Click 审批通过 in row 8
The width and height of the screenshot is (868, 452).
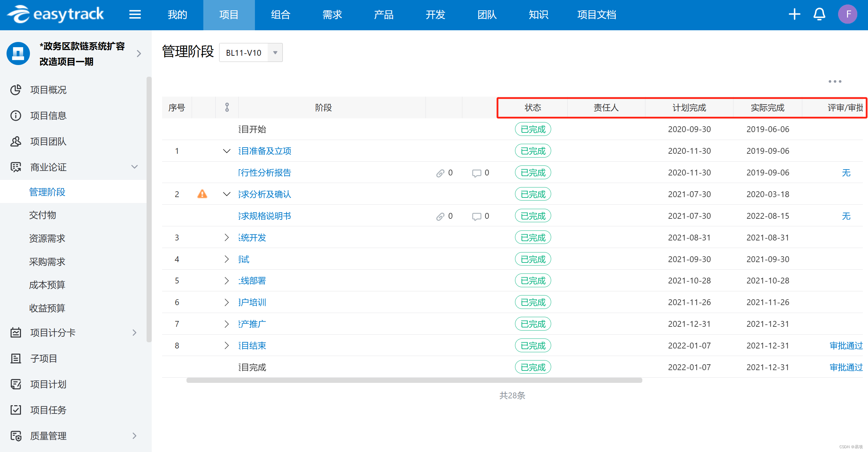tap(846, 346)
